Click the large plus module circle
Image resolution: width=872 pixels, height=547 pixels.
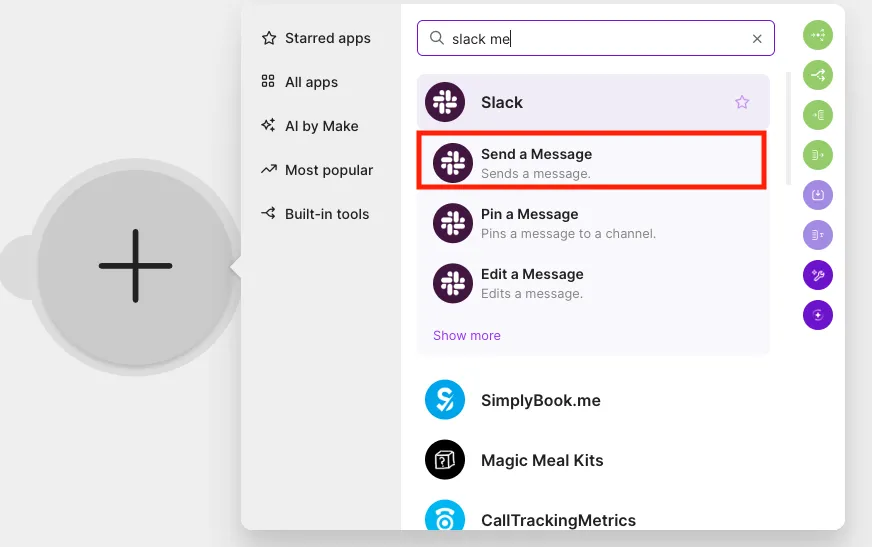[135, 266]
